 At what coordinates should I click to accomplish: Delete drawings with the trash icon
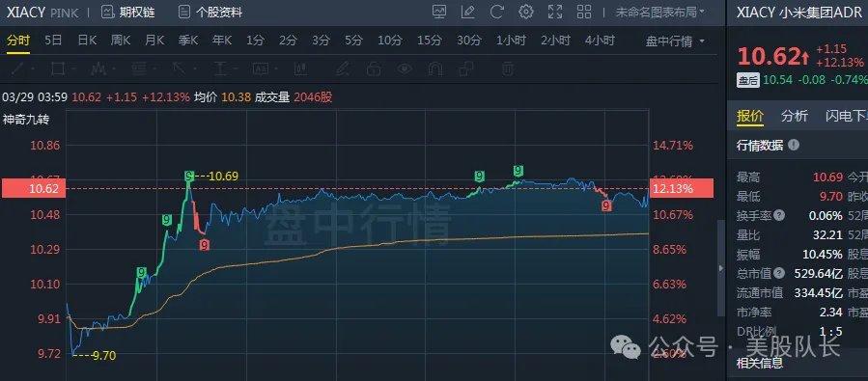coord(508,68)
